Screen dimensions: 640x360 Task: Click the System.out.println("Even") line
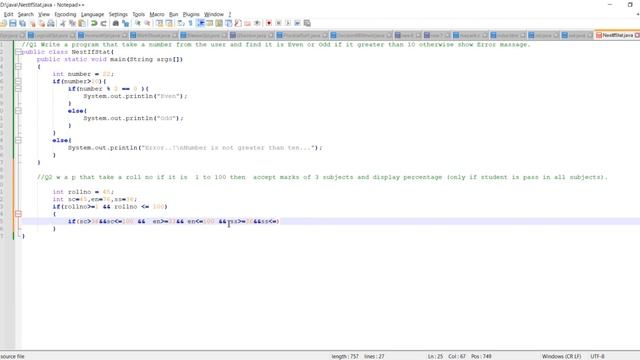coord(135,96)
